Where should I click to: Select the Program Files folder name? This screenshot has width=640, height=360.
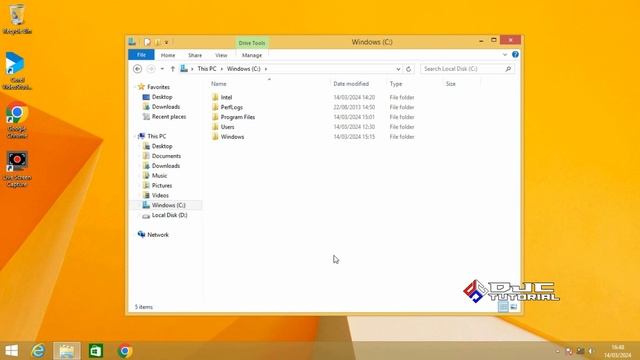[238, 117]
